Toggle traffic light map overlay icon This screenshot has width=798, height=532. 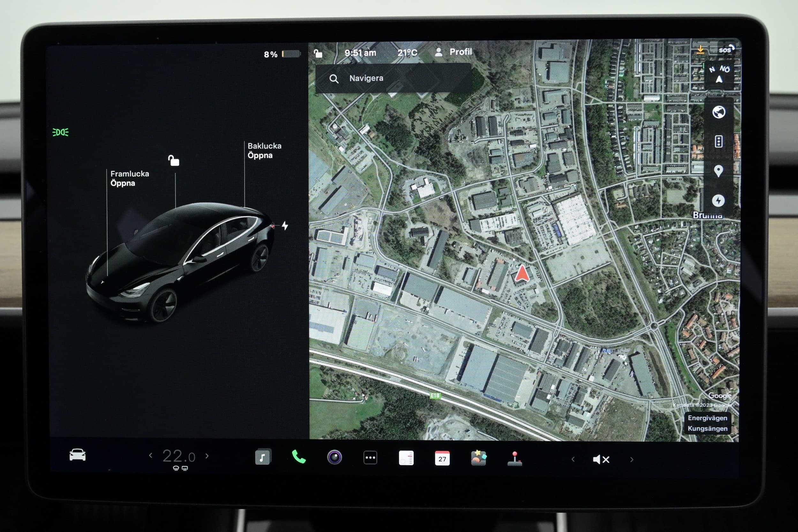(x=719, y=141)
